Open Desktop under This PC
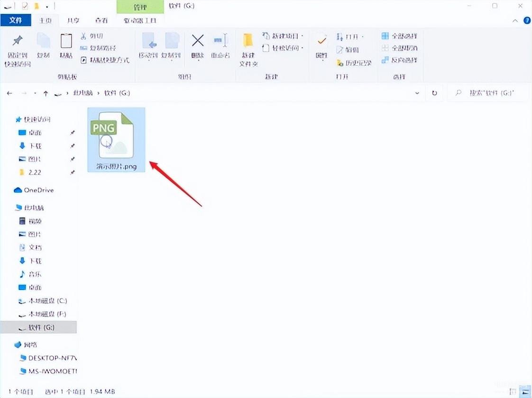 [x=30, y=288]
